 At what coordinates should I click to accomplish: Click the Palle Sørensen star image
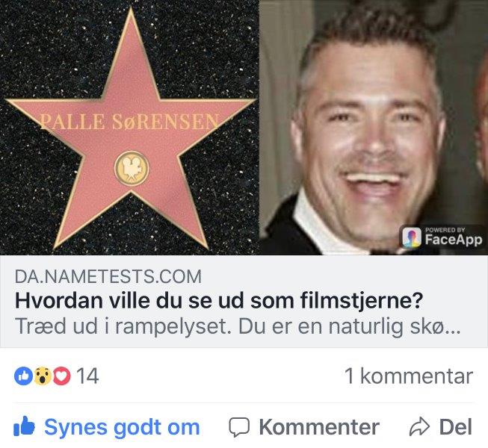tap(129, 128)
